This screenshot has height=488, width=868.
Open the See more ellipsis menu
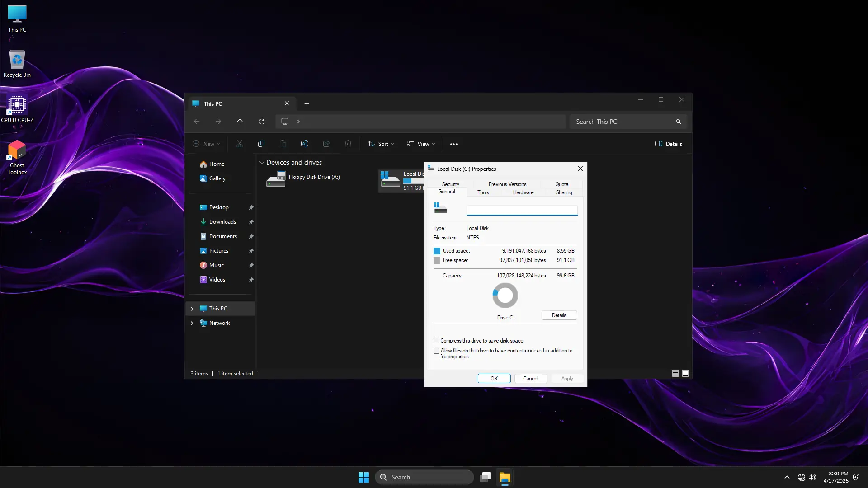[453, 144]
